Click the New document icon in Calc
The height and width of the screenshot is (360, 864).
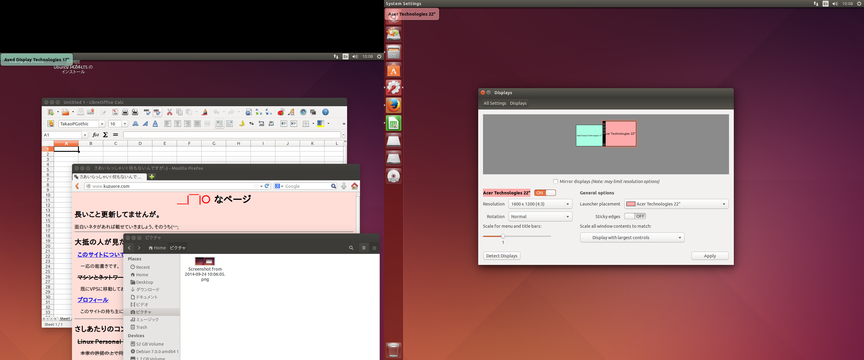[51, 112]
